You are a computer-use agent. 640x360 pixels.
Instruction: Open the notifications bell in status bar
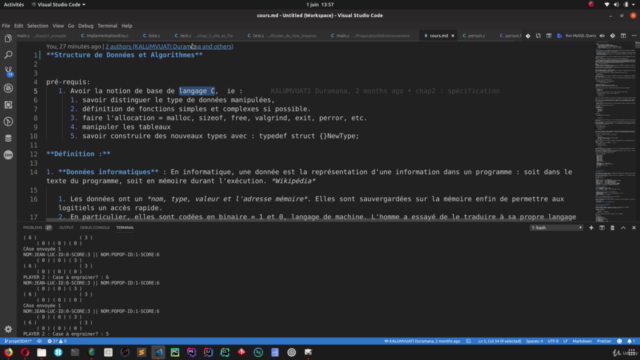point(630,341)
